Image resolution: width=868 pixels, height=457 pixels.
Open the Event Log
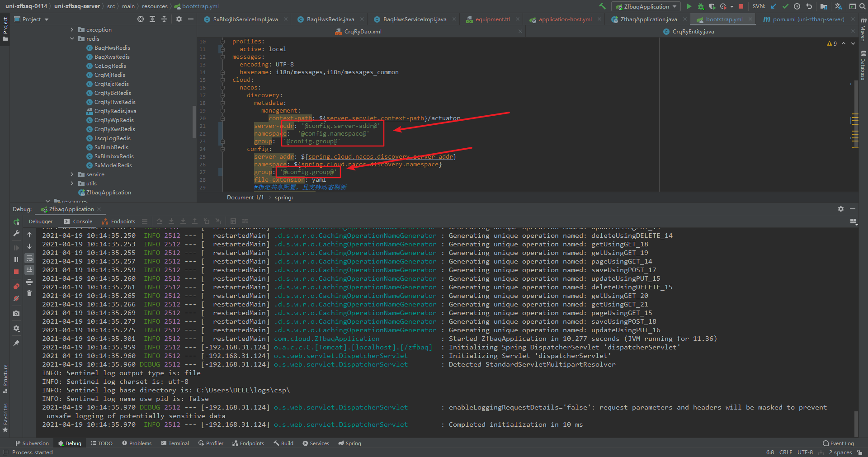tap(839, 443)
